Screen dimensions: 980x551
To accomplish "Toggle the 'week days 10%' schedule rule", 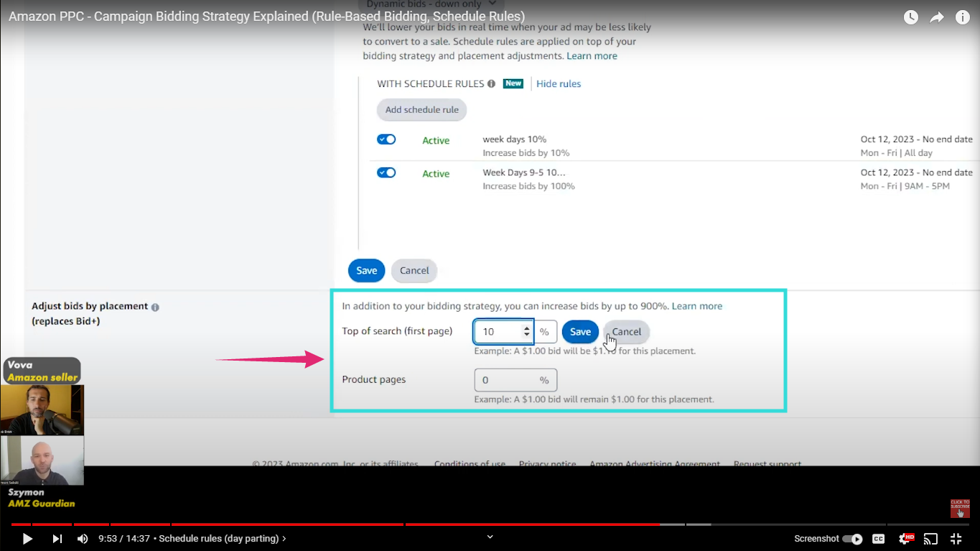I will tap(386, 139).
